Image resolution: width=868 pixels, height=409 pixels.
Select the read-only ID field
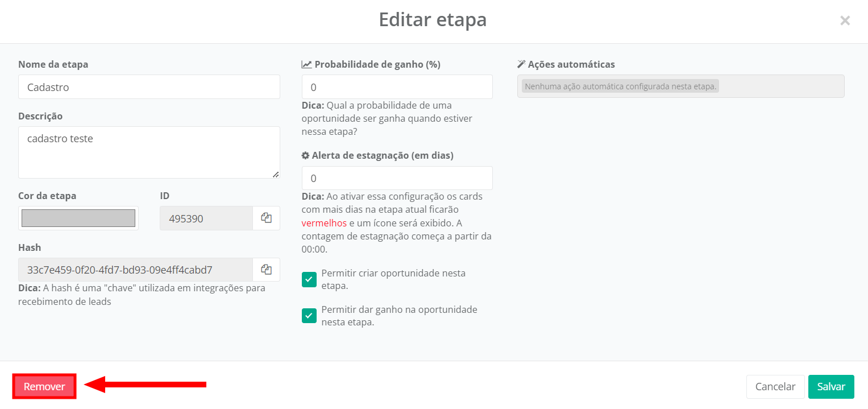[x=206, y=218]
